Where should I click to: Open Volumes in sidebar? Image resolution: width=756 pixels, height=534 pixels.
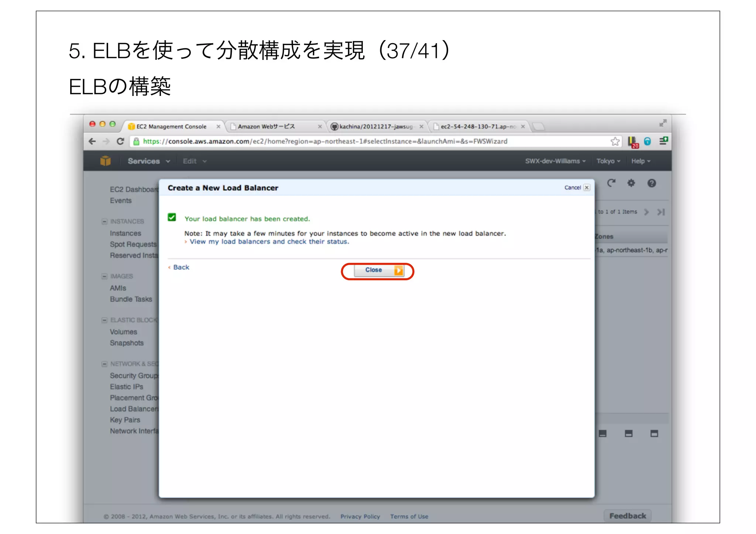pyautogui.click(x=124, y=332)
